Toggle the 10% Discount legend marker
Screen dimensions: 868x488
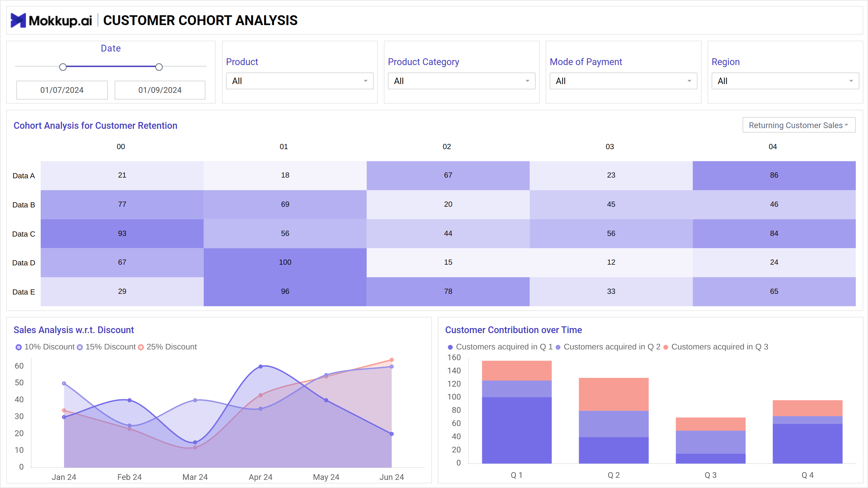[19, 347]
